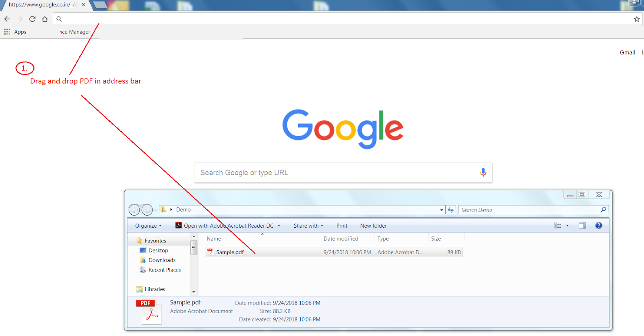Open the Gmail link

tap(627, 52)
